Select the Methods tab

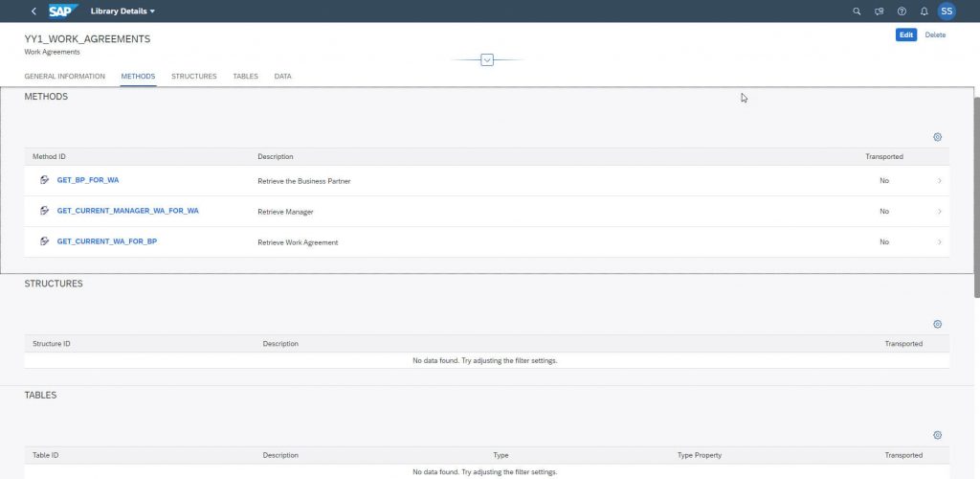(138, 77)
